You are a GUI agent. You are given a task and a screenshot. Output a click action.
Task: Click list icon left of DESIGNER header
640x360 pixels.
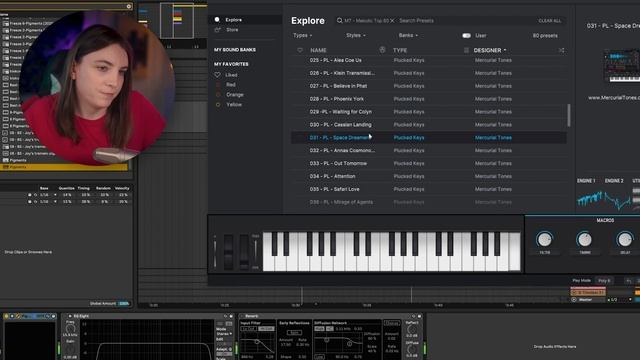(466, 50)
